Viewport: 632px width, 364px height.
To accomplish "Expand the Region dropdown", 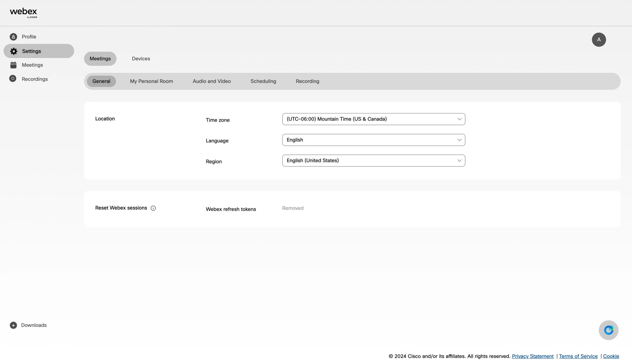I will tap(373, 161).
